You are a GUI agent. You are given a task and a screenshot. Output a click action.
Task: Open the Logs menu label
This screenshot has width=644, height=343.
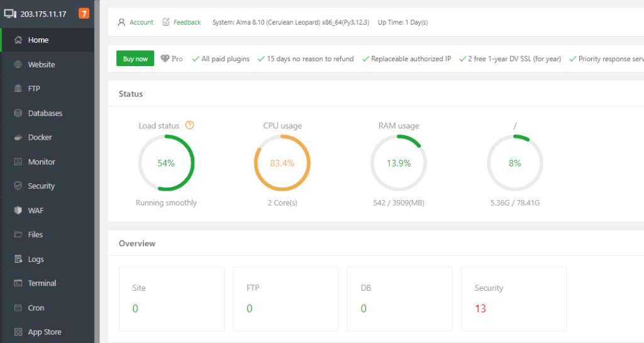36,259
